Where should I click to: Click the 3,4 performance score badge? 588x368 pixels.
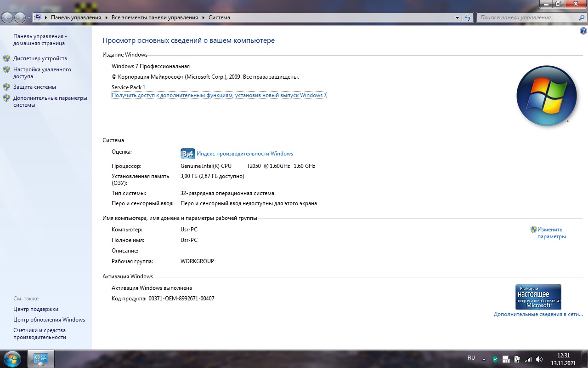(187, 154)
